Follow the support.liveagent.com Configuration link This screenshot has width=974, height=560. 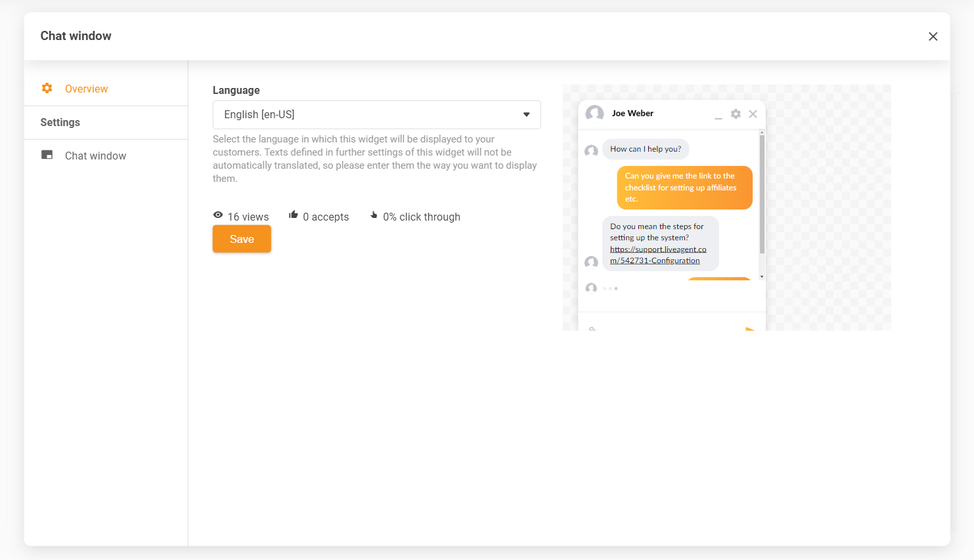pos(657,255)
